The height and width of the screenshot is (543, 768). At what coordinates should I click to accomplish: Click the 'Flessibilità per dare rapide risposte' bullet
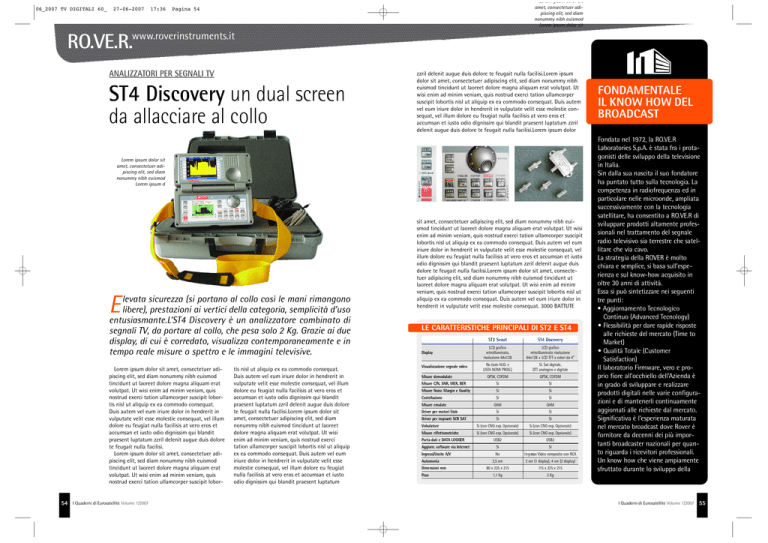click(x=647, y=333)
